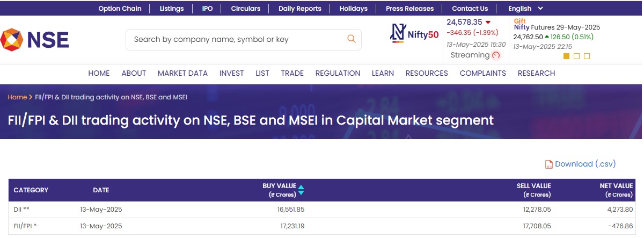This screenshot has width=644, height=238.
Task: Click the NSE logo
Action: (x=34, y=40)
